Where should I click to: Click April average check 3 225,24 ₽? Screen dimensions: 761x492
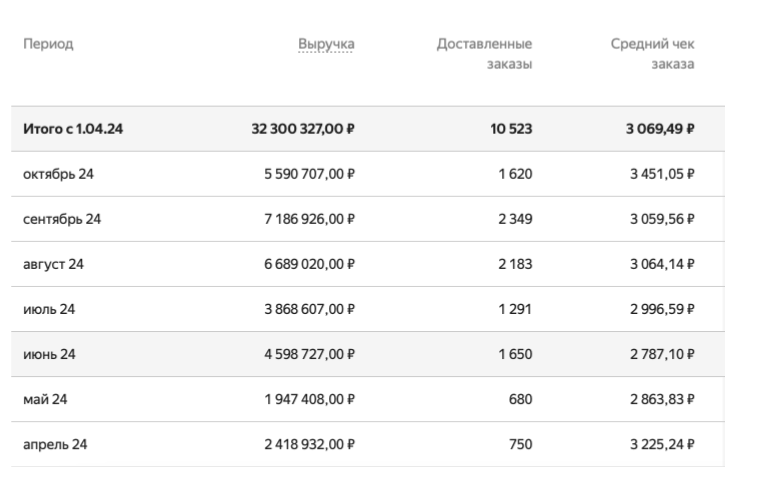(660, 444)
